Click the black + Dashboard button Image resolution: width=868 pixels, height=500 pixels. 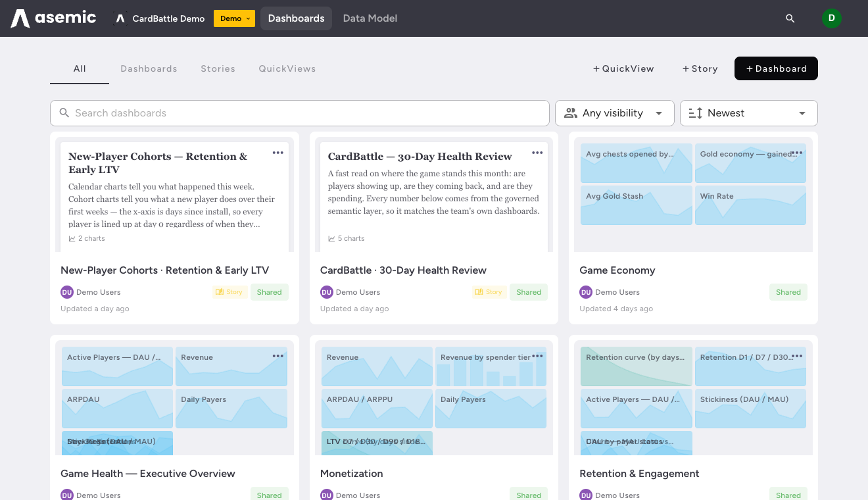(776, 68)
